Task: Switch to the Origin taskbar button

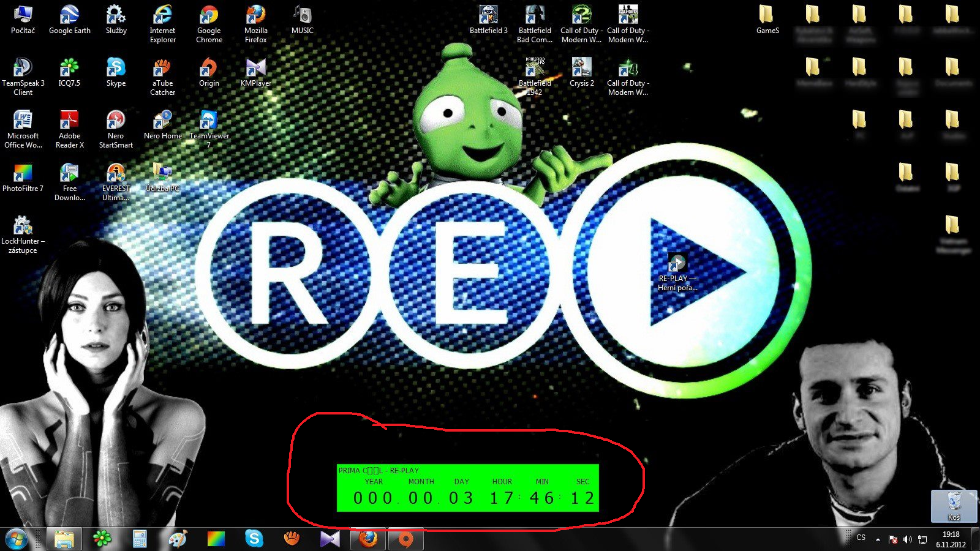Action: (x=405, y=539)
